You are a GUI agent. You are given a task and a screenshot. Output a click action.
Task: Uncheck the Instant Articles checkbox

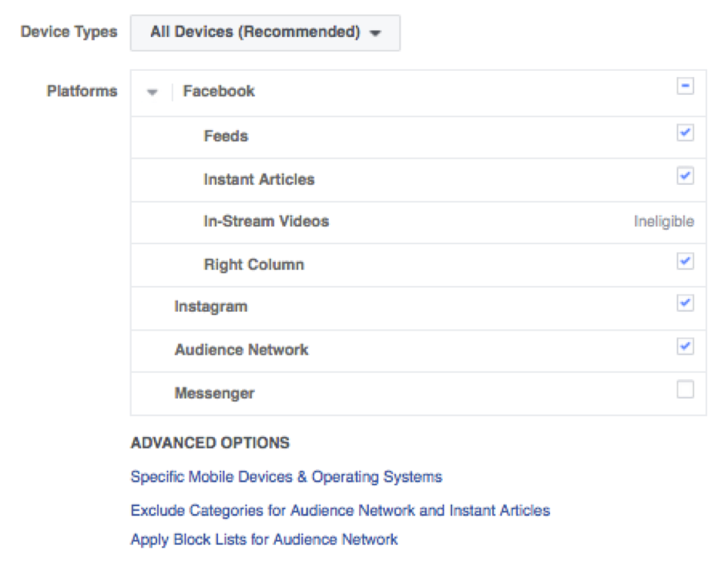686,176
